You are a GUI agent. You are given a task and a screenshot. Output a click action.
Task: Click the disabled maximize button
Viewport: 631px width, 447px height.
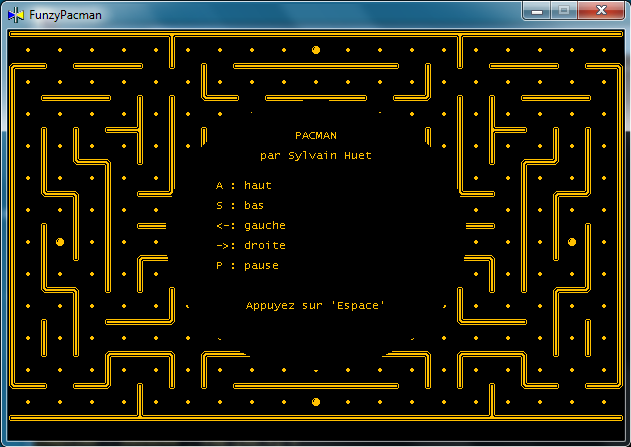(564, 11)
